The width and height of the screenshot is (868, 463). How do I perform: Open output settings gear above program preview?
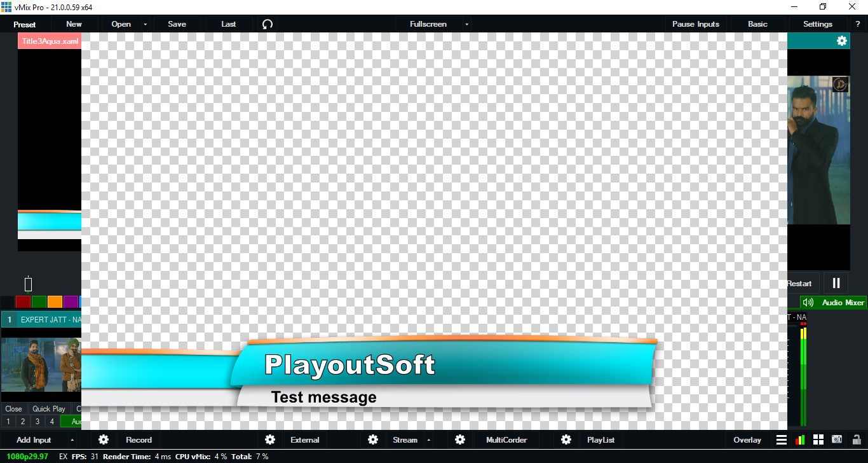click(x=842, y=41)
